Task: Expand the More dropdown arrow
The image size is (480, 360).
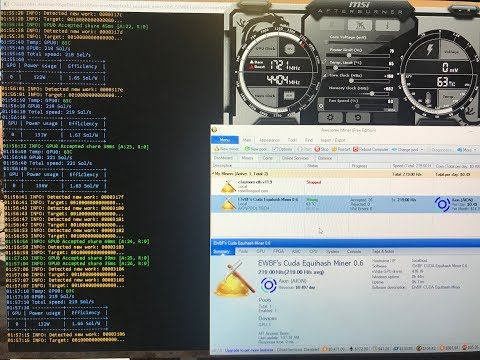Action: 475,150
